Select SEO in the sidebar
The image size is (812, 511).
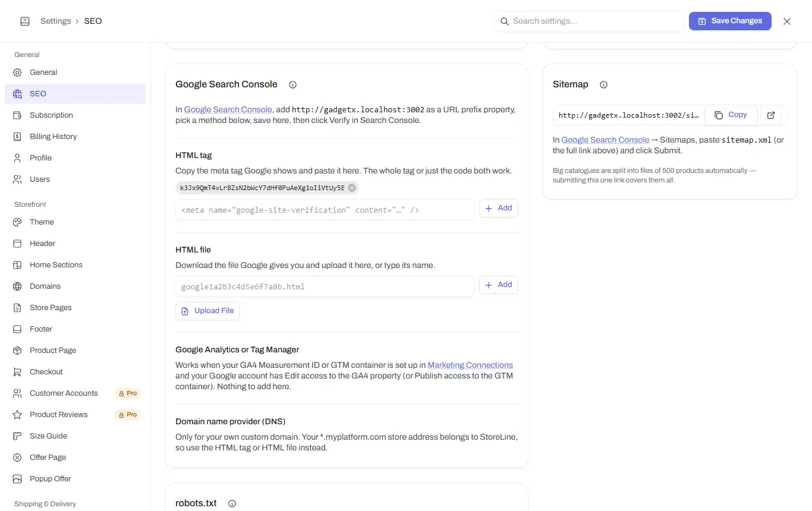[75, 94]
